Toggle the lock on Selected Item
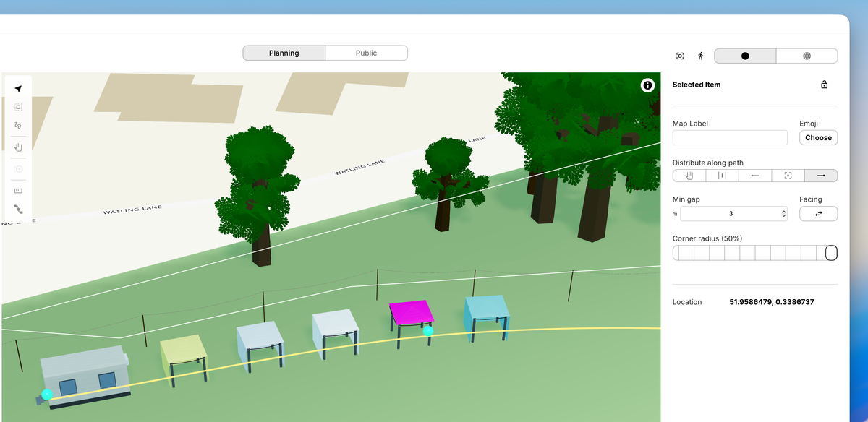868x422 pixels. coord(824,85)
